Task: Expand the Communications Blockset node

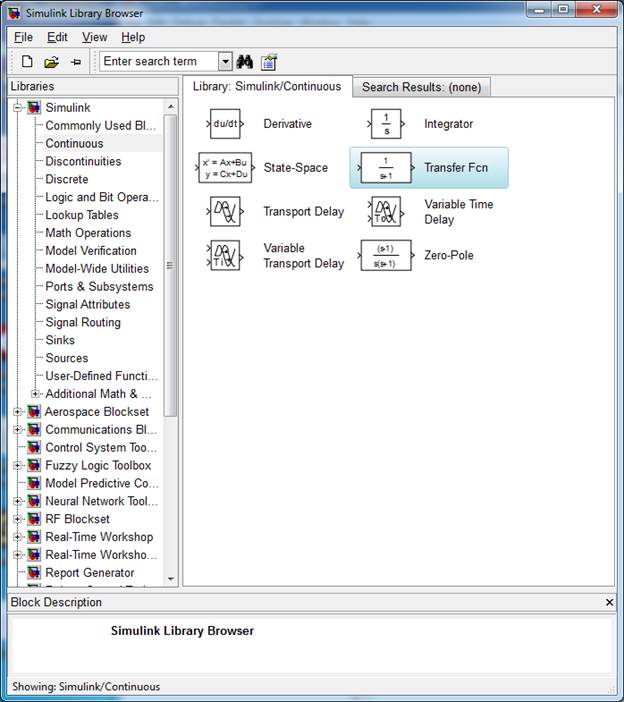Action: (17, 429)
